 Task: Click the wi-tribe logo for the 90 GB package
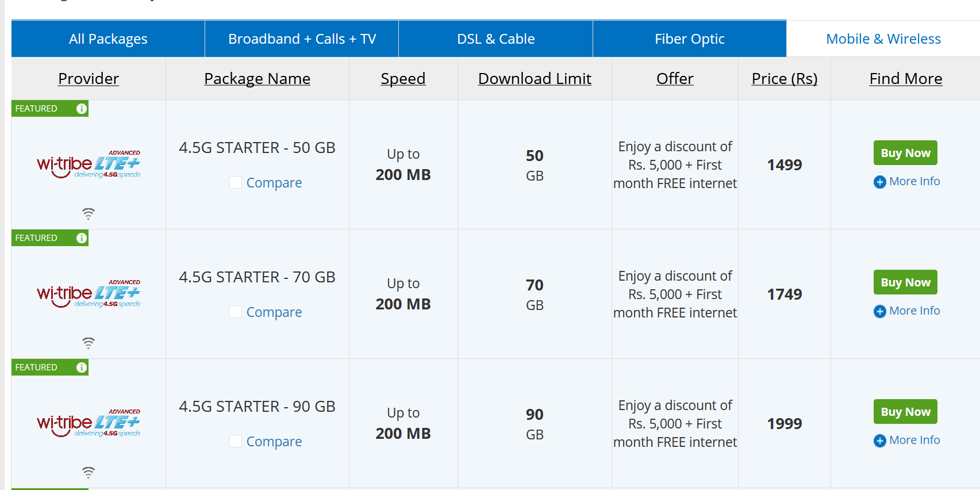point(89,423)
